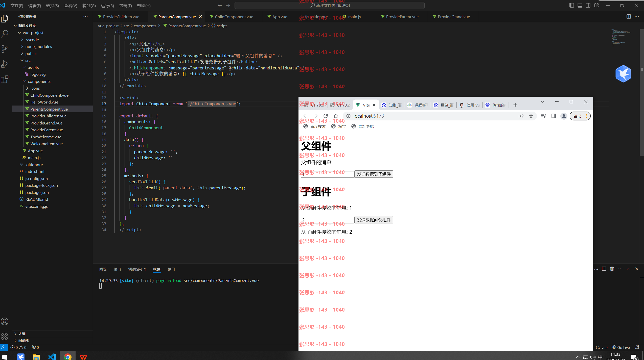Open Accounts menu in activity bar

(x=5, y=321)
